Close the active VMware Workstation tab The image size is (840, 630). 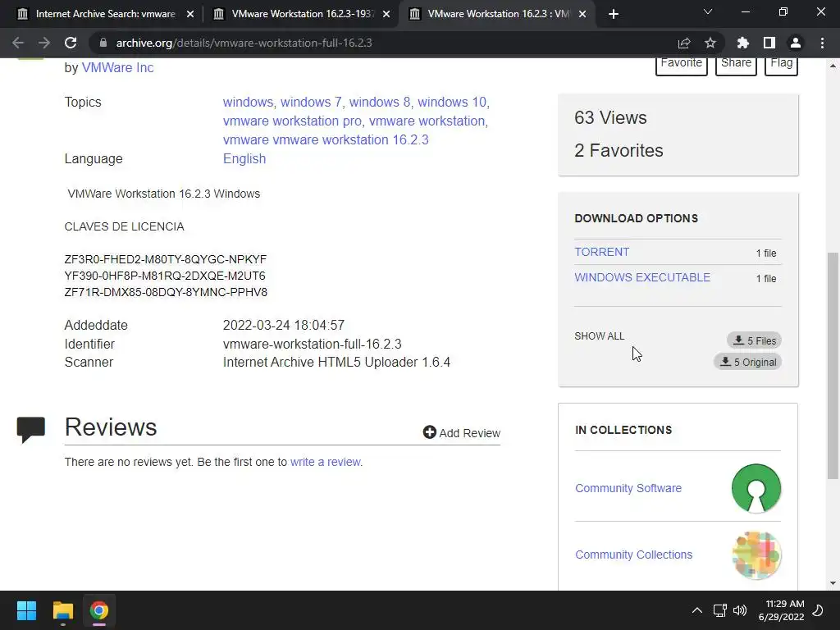coord(583,14)
